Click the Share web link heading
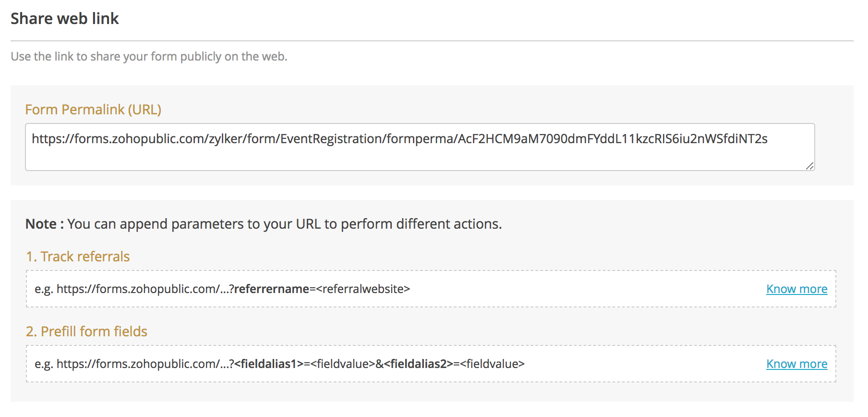 (x=65, y=19)
